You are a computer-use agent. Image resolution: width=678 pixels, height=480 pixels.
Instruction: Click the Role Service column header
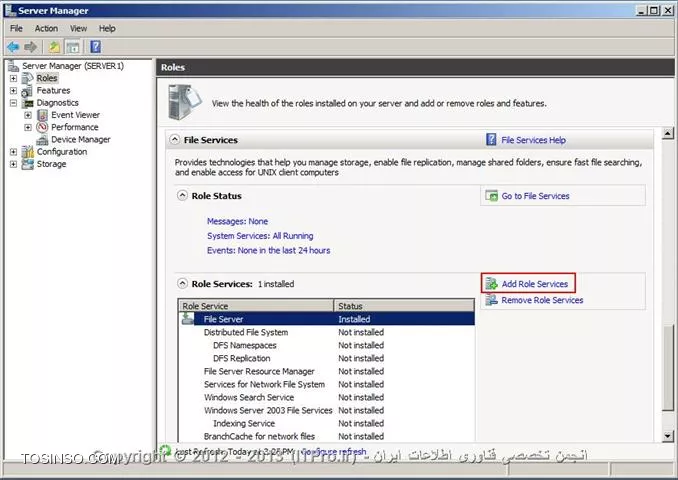pos(256,306)
